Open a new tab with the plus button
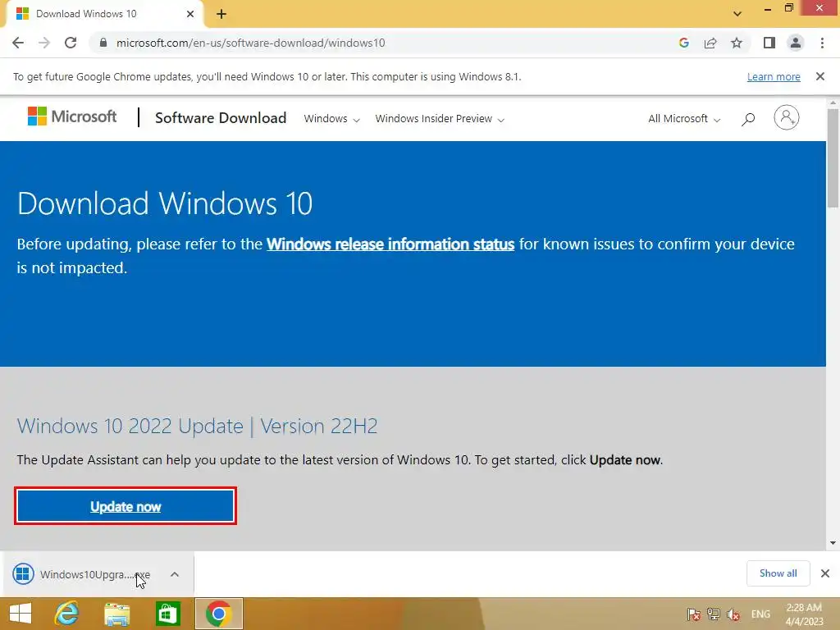840x630 pixels. (221, 14)
